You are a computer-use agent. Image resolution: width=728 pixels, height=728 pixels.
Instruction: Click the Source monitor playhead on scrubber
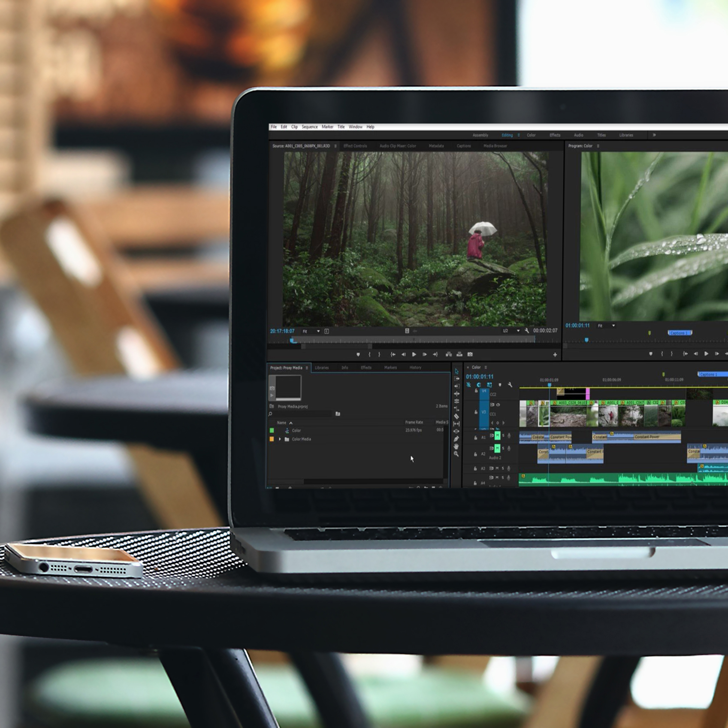(292, 341)
